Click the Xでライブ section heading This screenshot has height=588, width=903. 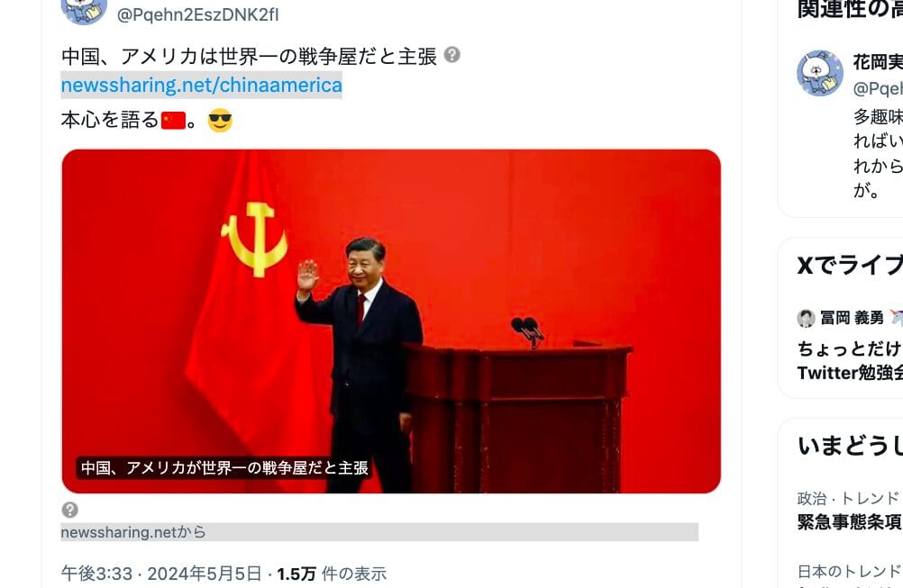850,266
